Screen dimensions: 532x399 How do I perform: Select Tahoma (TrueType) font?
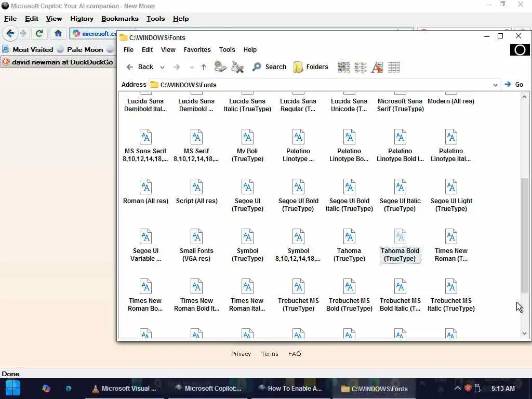tap(349, 245)
